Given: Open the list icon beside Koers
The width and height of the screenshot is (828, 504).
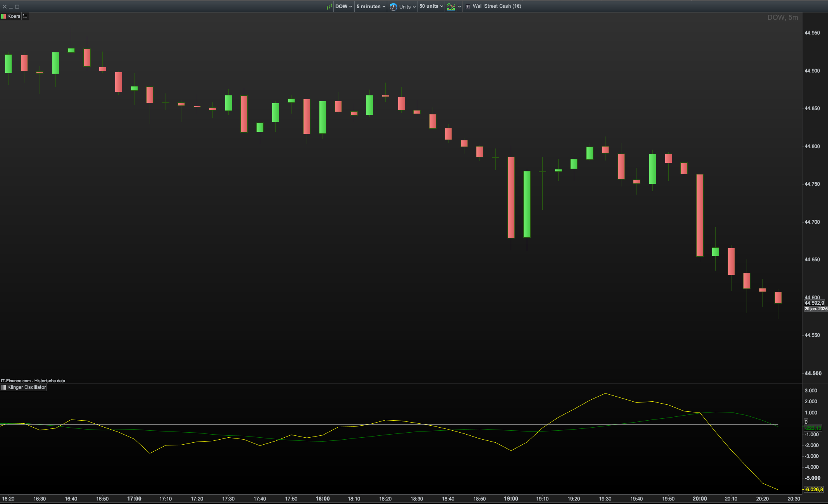Looking at the screenshot, I should [25, 16].
